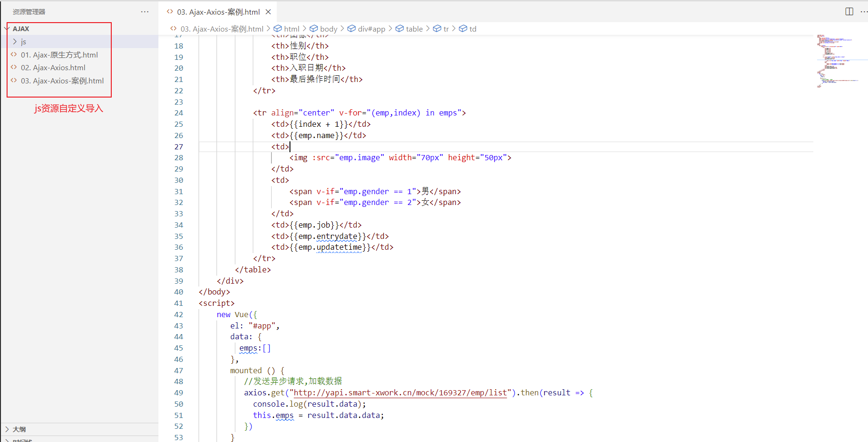868x442 pixels.
Task: Switch to the 03. Ajax-Axios-案例.html editor tab
Action: click(x=218, y=12)
